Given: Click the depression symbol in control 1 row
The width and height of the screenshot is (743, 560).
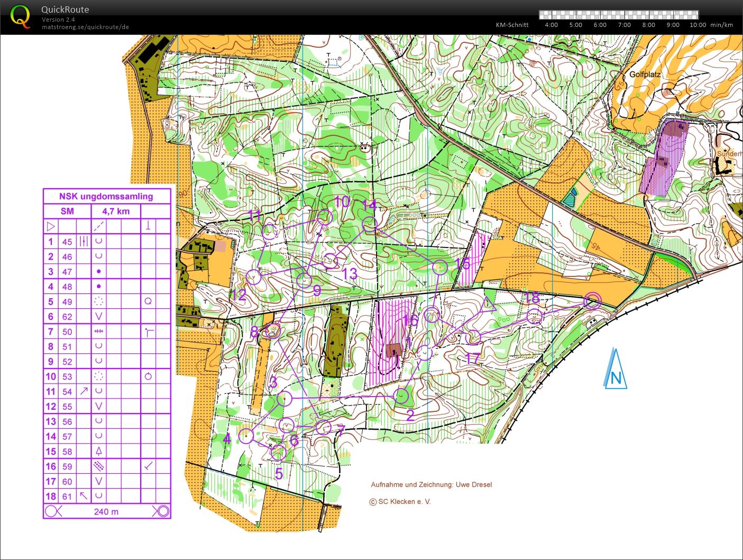Looking at the screenshot, I should coord(98,242).
